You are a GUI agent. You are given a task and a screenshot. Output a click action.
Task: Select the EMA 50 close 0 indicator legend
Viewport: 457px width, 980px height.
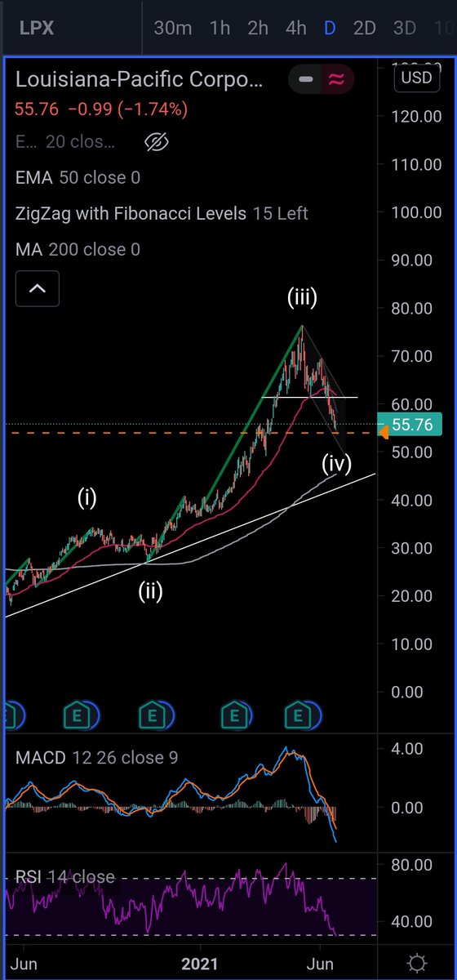[78, 177]
